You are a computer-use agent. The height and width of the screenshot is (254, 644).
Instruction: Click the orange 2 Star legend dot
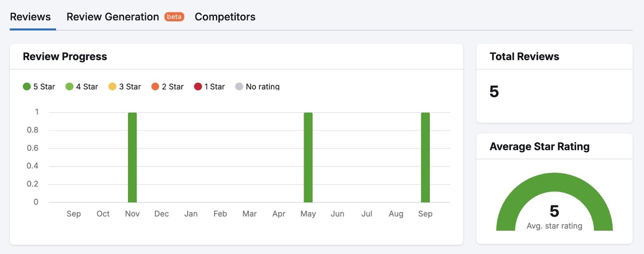click(155, 86)
